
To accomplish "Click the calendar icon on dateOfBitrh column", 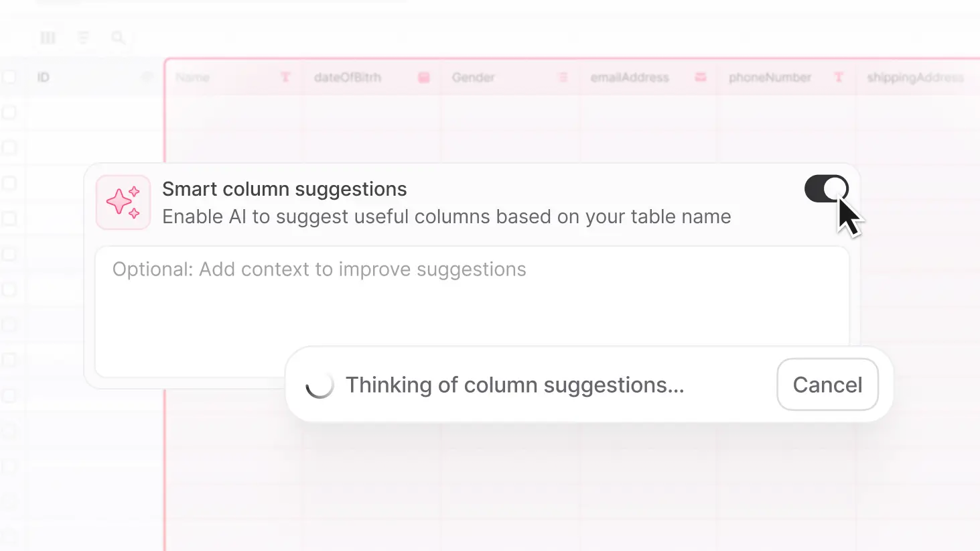I will [x=423, y=77].
